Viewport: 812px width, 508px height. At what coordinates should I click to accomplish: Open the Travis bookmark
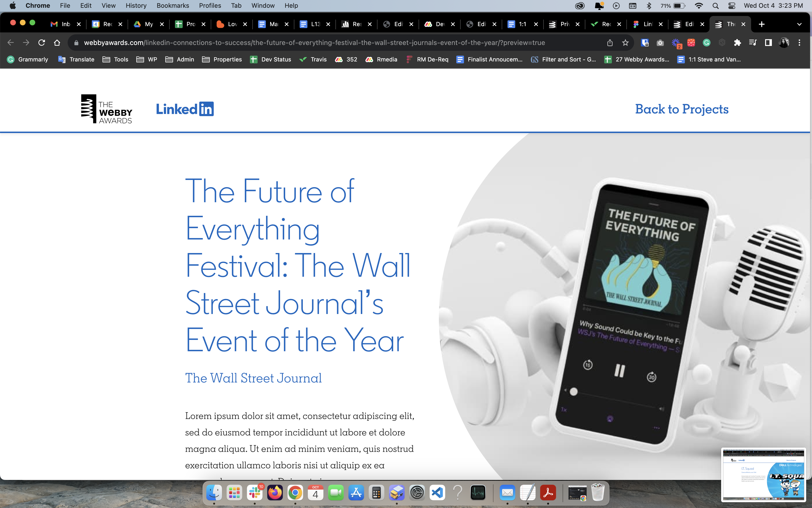[313, 60]
